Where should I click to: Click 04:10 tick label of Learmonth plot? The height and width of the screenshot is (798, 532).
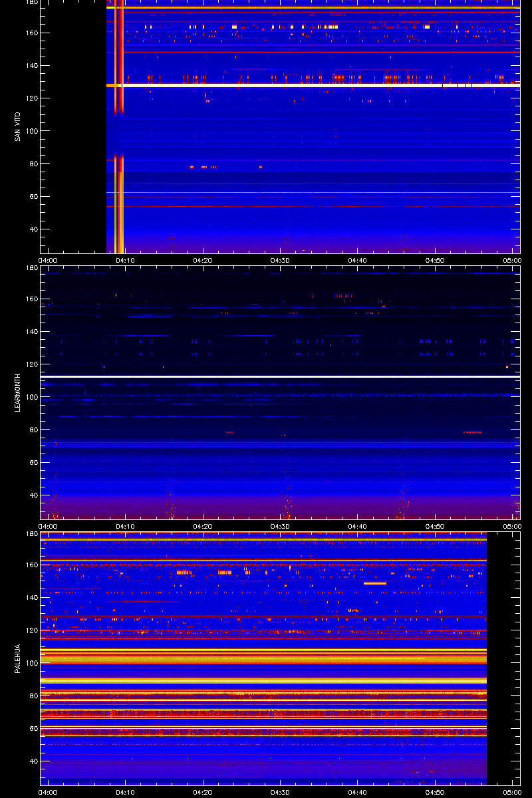(x=125, y=526)
